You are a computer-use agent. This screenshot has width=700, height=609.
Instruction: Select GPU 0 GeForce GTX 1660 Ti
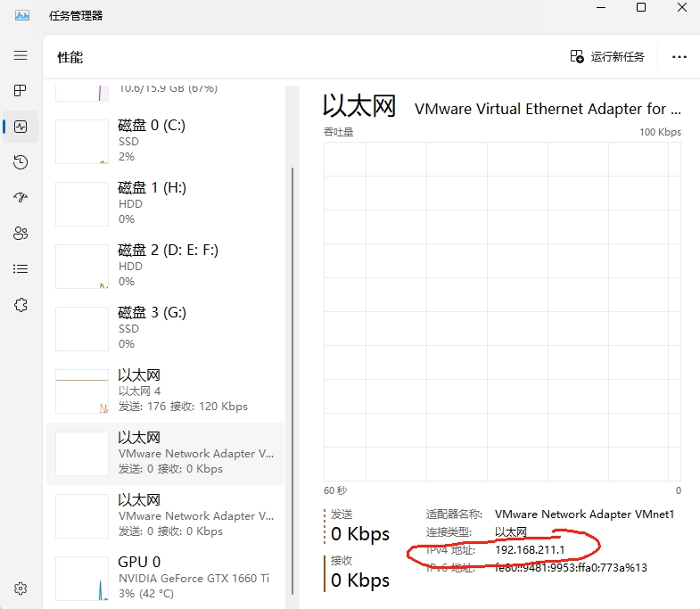[165, 578]
